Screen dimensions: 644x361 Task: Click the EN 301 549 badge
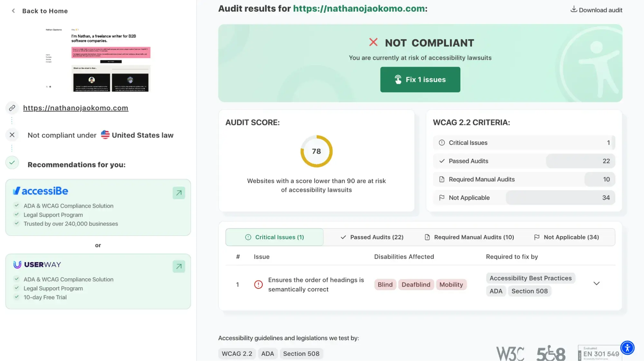coord(599,353)
